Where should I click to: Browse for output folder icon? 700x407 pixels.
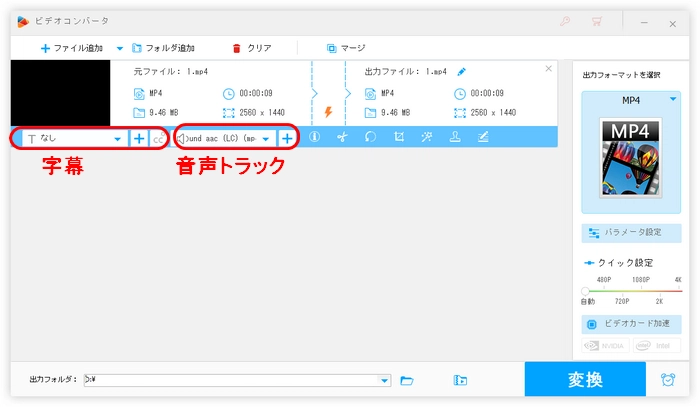[x=407, y=380]
